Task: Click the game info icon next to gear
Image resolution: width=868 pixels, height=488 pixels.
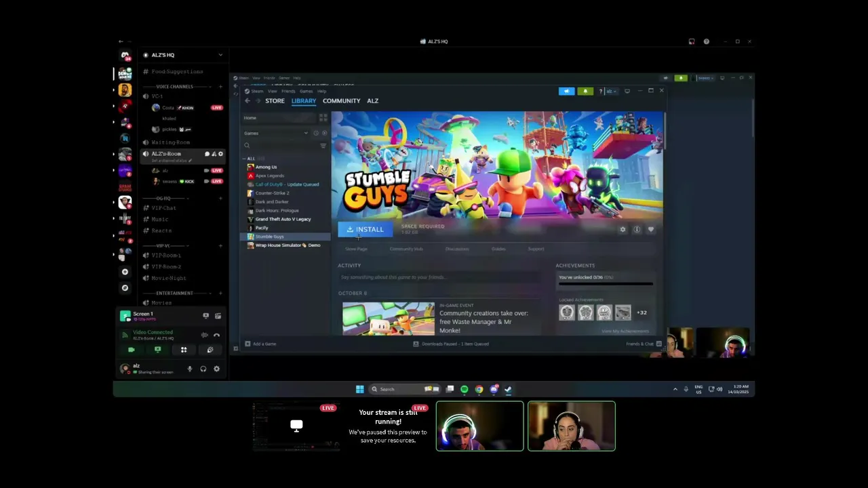Action: click(637, 230)
